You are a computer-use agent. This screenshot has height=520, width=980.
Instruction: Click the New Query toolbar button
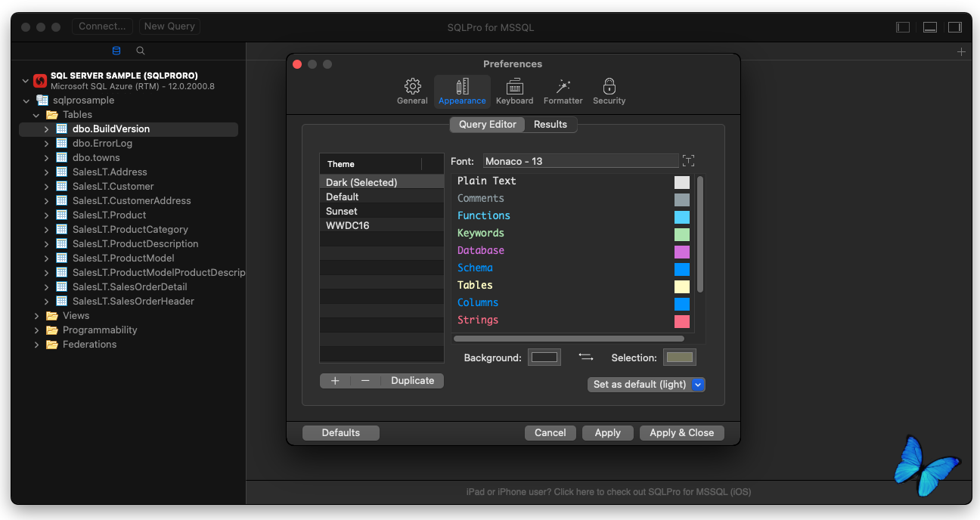coord(169,26)
